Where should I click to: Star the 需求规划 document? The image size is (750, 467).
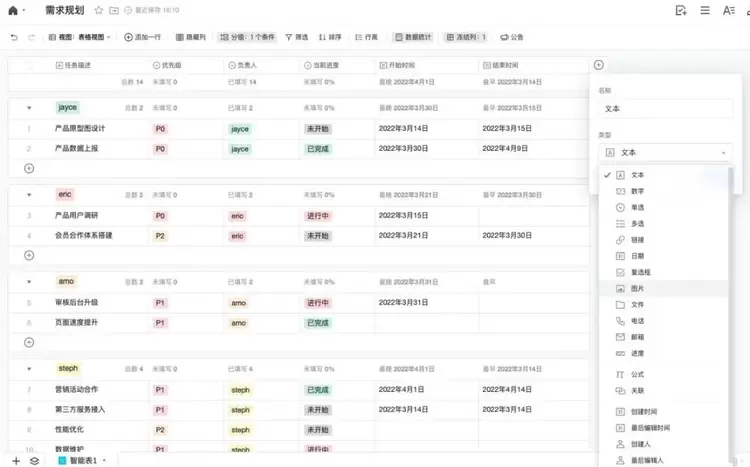(x=99, y=10)
